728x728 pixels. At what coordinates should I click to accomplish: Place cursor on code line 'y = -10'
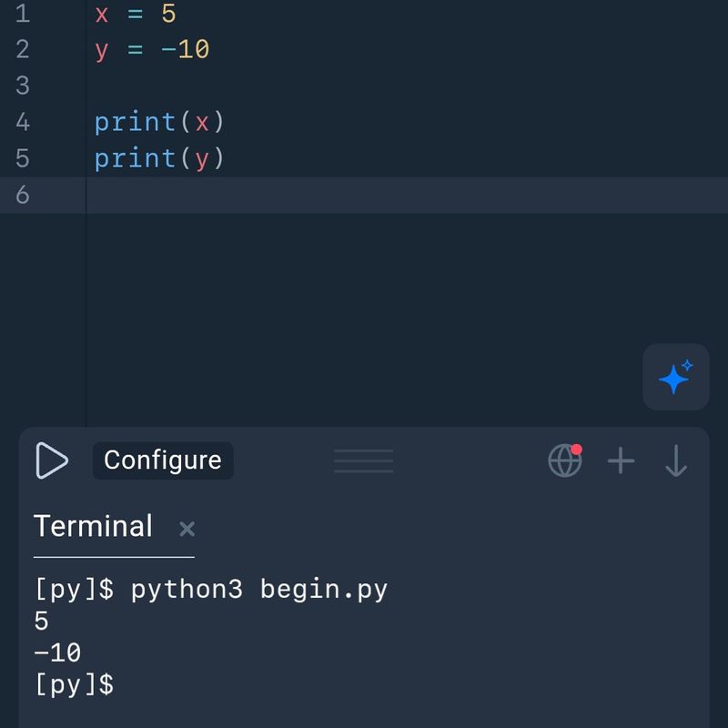(152, 49)
